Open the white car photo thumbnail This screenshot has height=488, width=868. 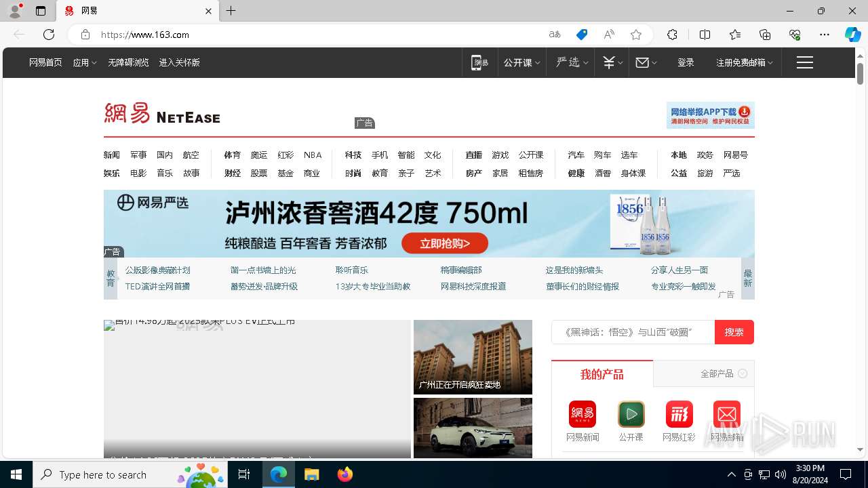[x=473, y=428]
